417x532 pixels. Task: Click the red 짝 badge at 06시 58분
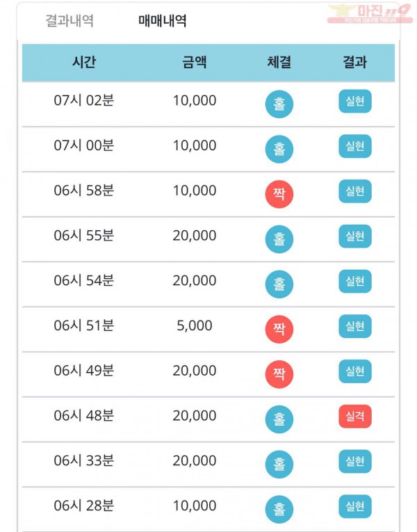pyautogui.click(x=279, y=194)
